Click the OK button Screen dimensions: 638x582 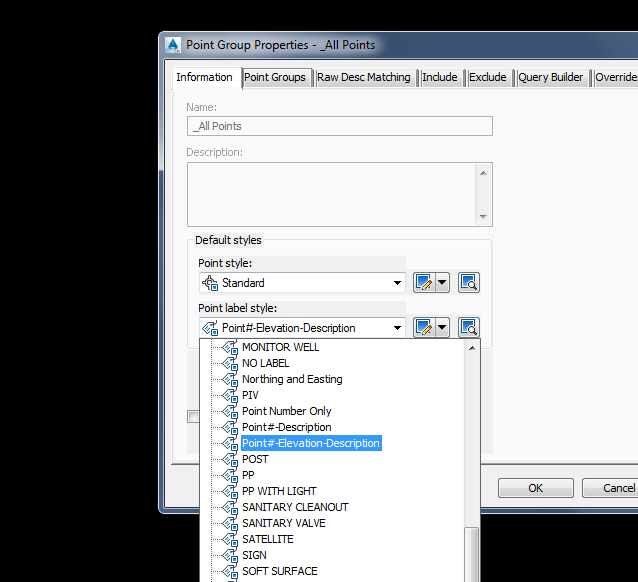(535, 488)
